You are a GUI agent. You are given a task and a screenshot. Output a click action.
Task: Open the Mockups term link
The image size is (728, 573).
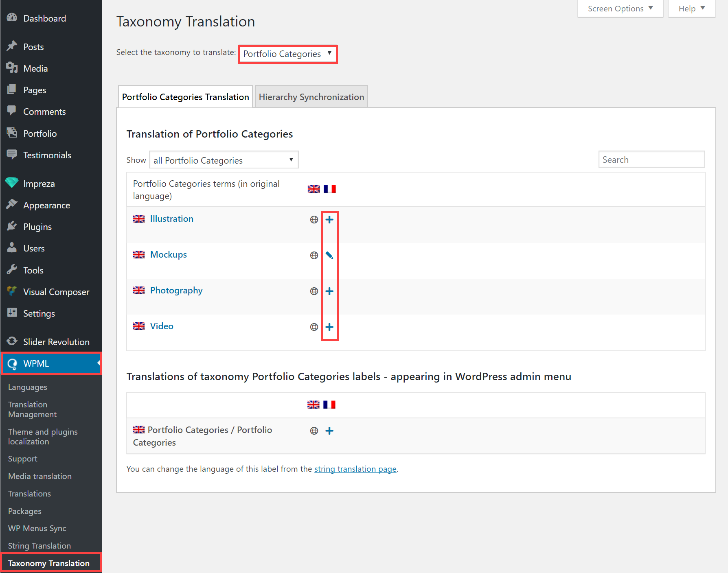pyautogui.click(x=169, y=255)
